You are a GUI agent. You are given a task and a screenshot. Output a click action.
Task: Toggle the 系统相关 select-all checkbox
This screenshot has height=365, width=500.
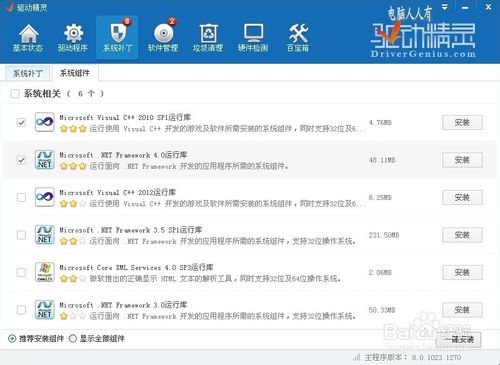coord(15,94)
